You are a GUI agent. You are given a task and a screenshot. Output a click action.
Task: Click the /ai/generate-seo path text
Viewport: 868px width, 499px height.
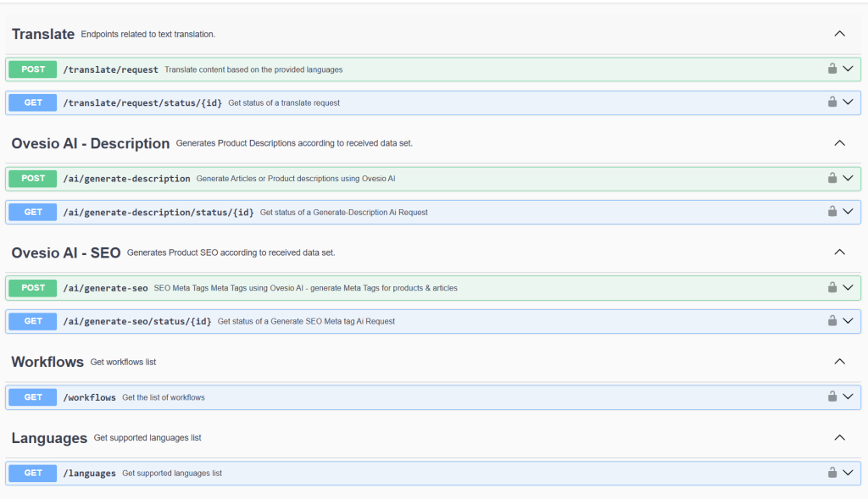pyautogui.click(x=105, y=288)
